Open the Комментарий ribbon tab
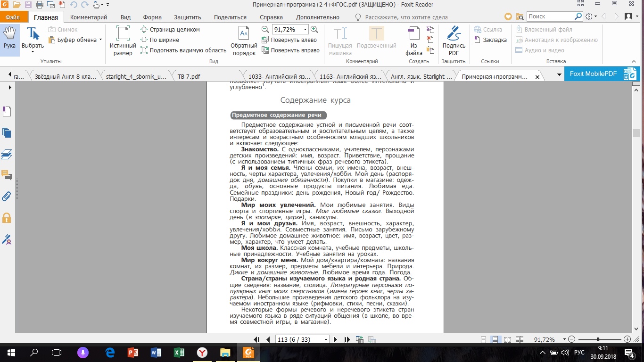The height and width of the screenshot is (362, 644). [89, 17]
